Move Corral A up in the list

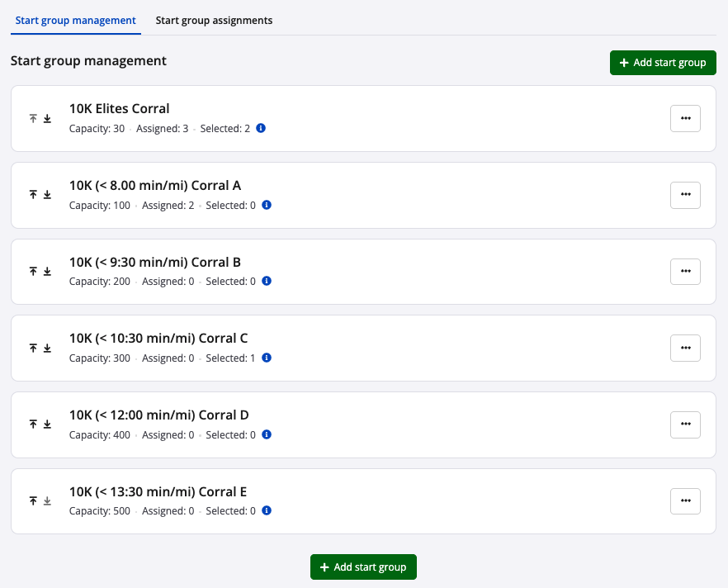click(34, 195)
